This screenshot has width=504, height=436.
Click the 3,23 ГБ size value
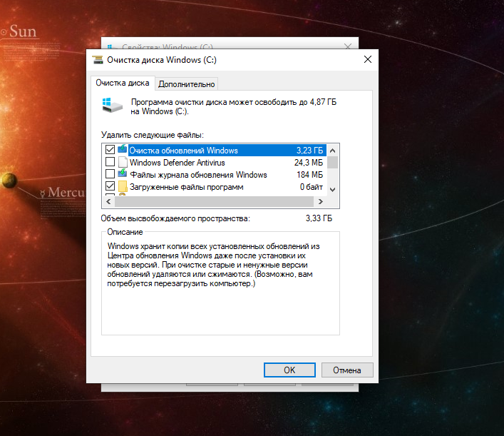point(309,151)
